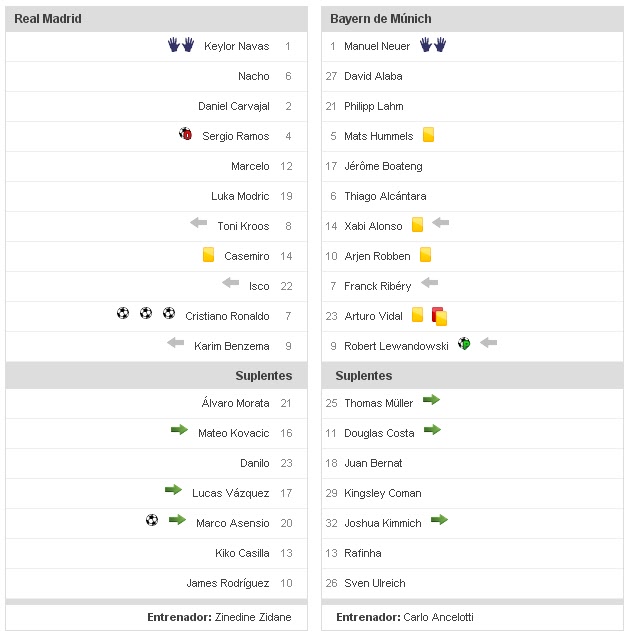Click Manuel Neuer goalkeeper gloves icon
The height and width of the screenshot is (639, 630).
coord(432,45)
